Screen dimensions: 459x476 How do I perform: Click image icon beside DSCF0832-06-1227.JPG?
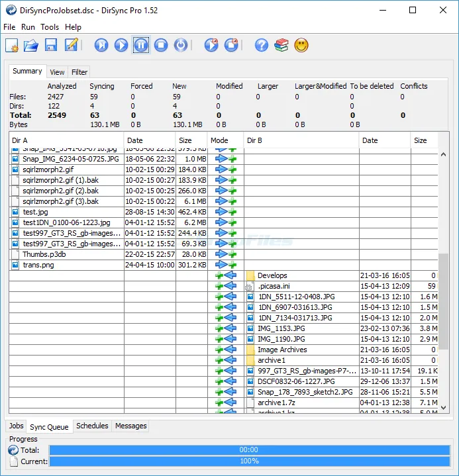(250, 381)
